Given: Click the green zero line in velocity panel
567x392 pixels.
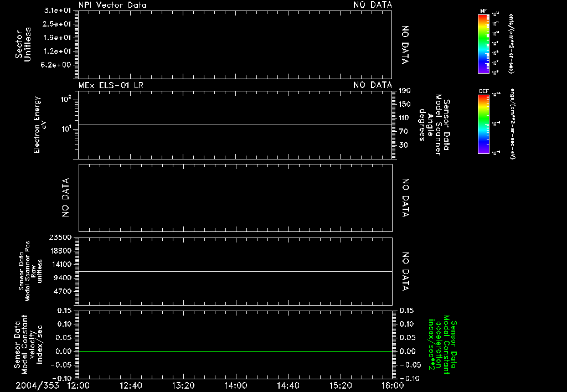Looking at the screenshot, I should tap(235, 351).
